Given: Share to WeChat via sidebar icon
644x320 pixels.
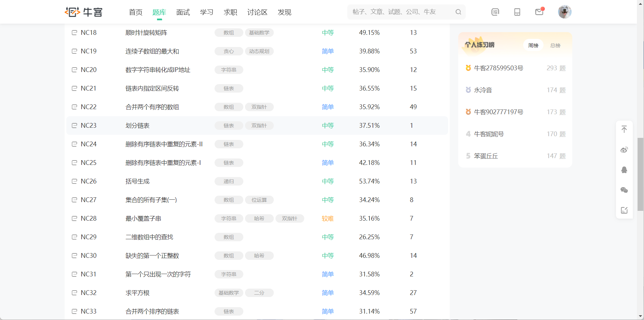Looking at the screenshot, I should pos(624,190).
